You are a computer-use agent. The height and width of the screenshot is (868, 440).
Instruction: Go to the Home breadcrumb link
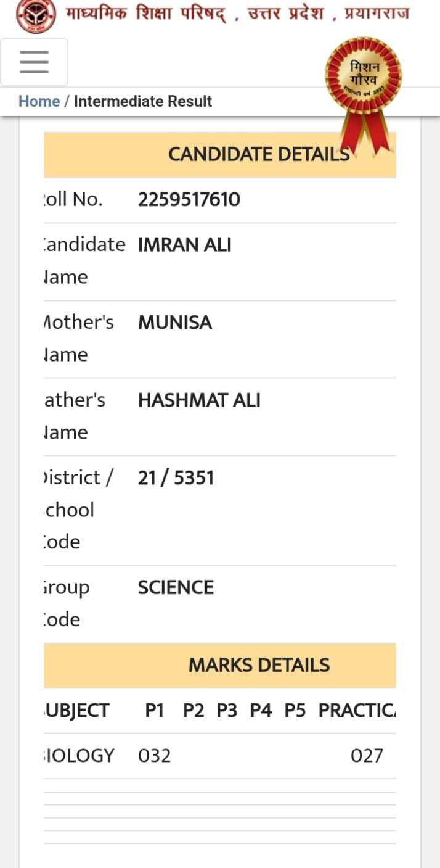39,101
